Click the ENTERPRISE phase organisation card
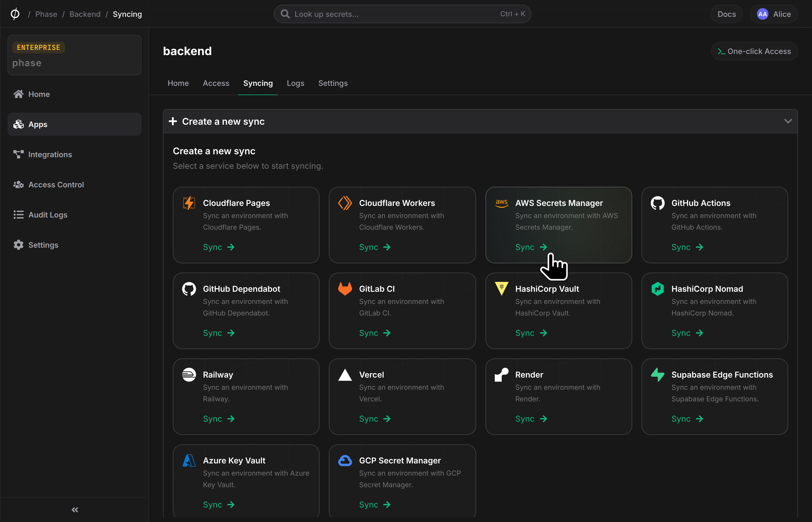Viewport: 812px width, 522px height. (x=74, y=55)
